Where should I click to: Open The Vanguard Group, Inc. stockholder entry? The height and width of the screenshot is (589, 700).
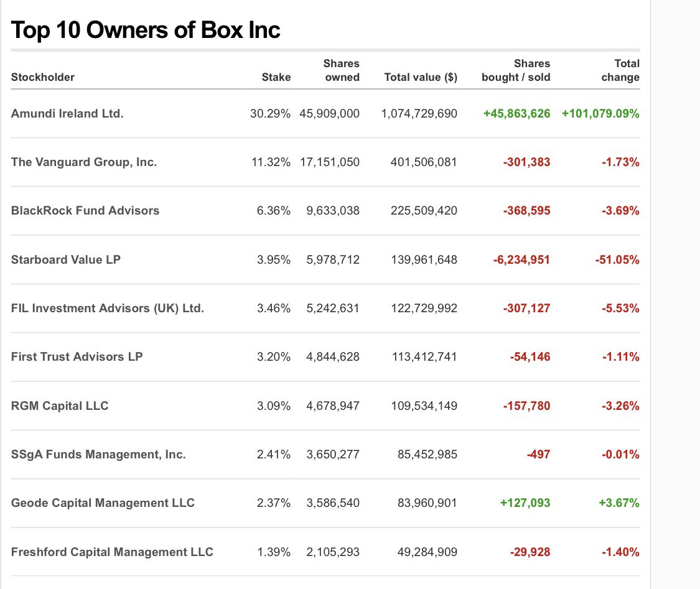coord(84,162)
